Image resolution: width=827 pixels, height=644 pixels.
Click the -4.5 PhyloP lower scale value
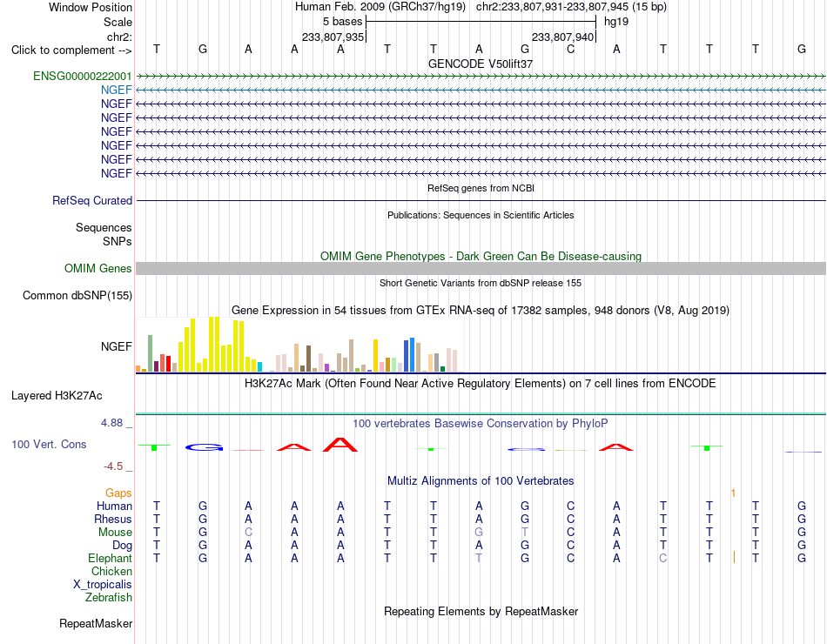tap(113, 466)
